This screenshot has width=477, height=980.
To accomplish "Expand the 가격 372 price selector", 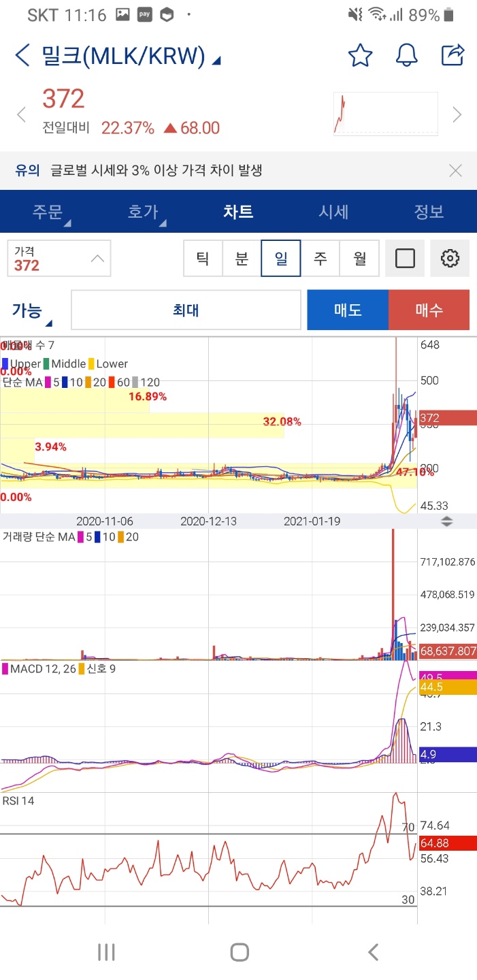I will pyautogui.click(x=59, y=259).
